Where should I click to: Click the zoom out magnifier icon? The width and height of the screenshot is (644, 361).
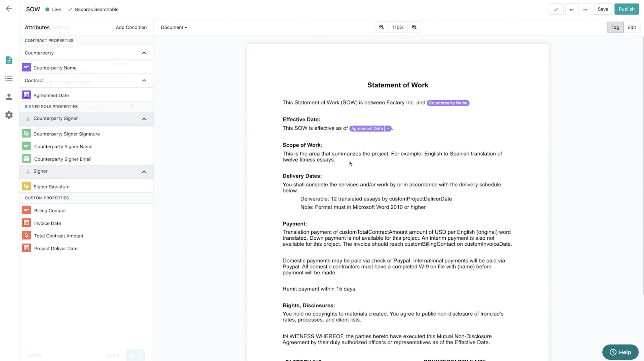[x=381, y=27]
